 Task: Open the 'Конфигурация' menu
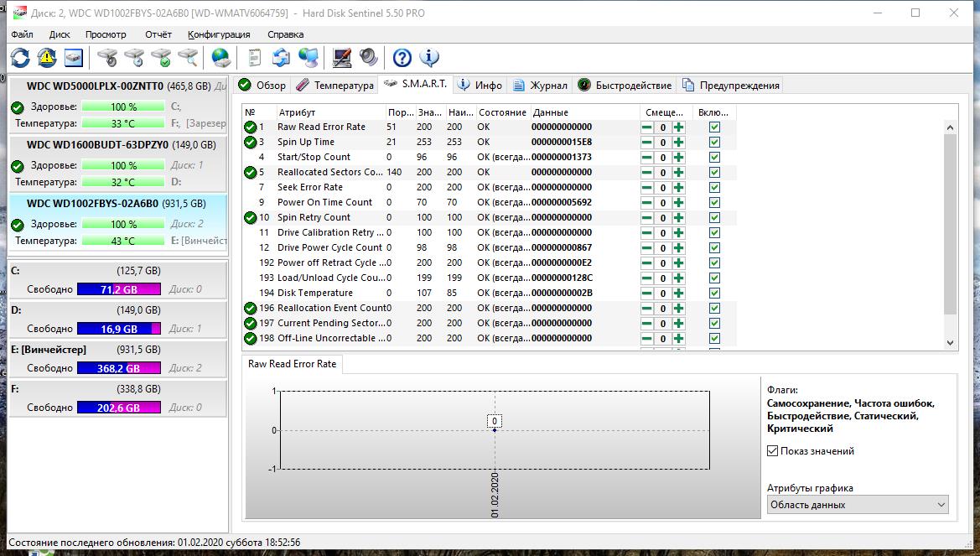coord(219,34)
